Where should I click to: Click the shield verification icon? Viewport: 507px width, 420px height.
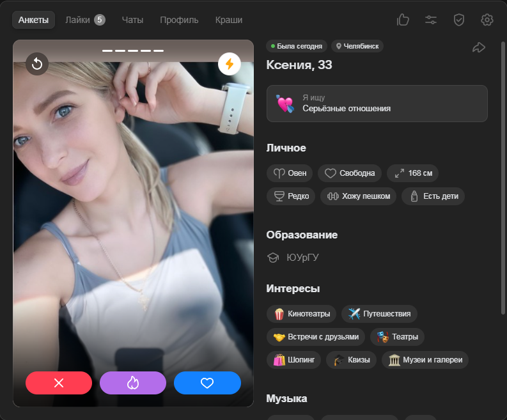(x=459, y=20)
